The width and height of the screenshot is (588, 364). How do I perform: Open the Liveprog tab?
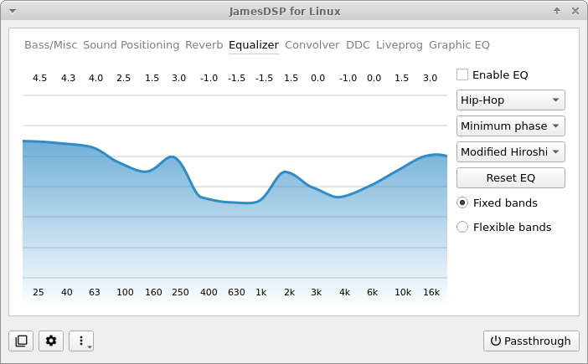pos(399,45)
